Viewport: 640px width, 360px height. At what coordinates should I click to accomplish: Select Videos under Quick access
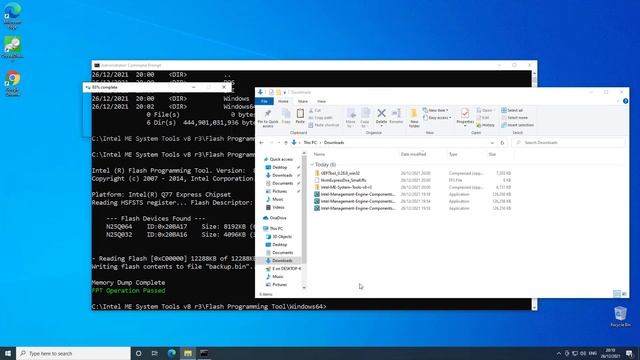click(278, 207)
